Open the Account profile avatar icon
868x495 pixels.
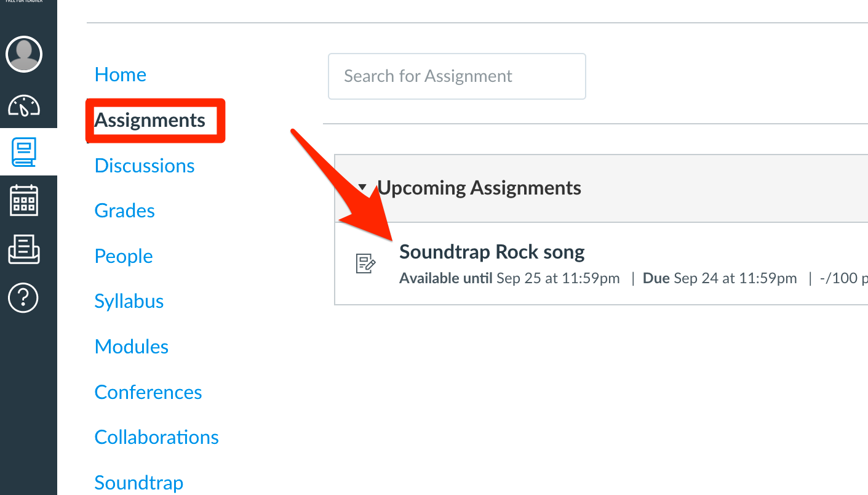pyautogui.click(x=23, y=54)
